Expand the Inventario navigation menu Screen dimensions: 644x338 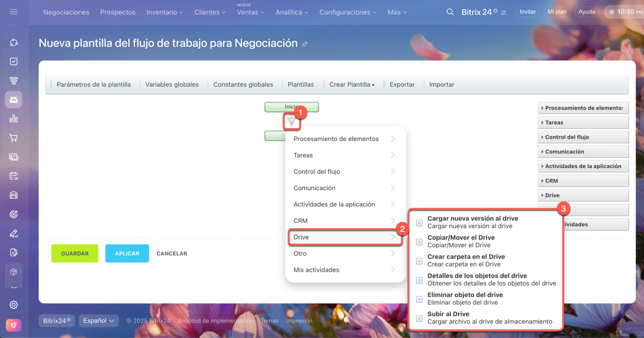(x=165, y=12)
